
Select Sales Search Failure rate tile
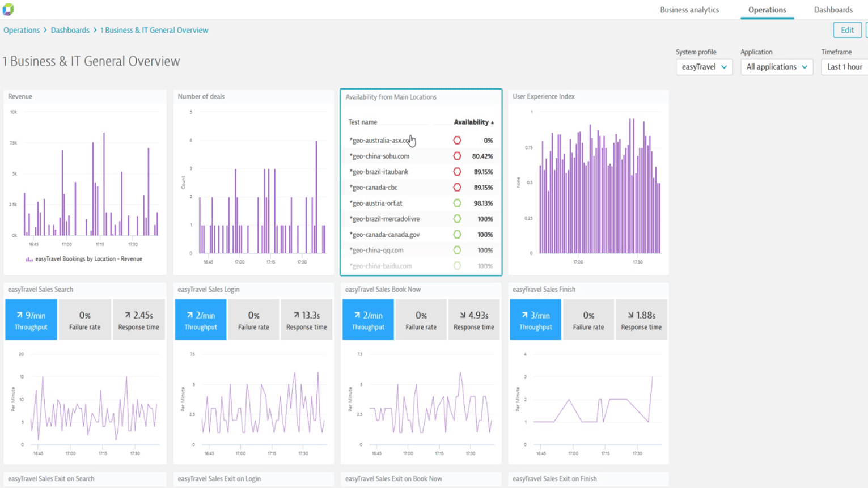tap(85, 320)
